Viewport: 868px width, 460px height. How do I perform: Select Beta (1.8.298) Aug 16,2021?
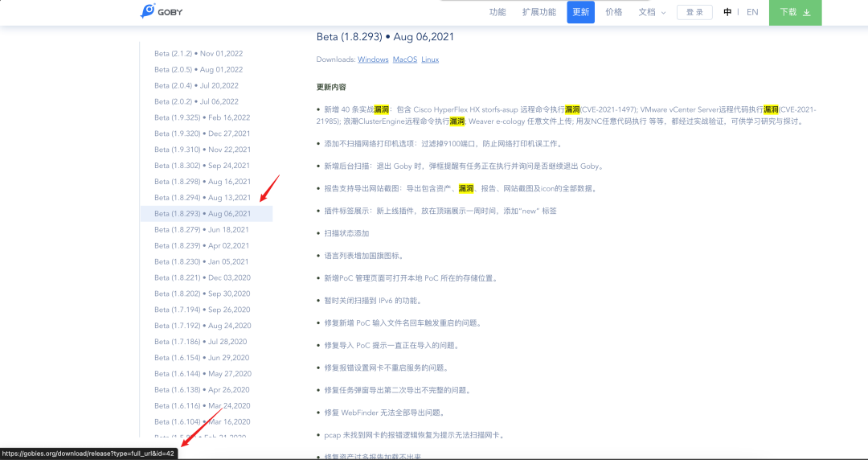[x=203, y=182]
